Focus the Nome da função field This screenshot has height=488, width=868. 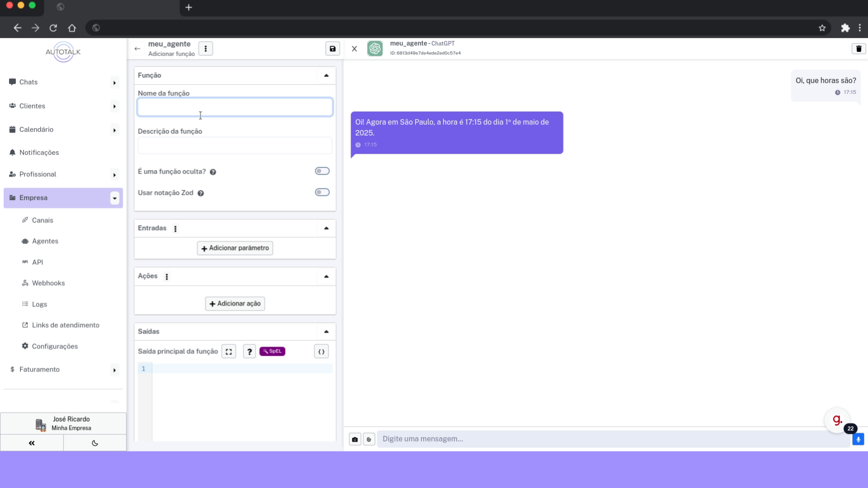[x=235, y=107]
